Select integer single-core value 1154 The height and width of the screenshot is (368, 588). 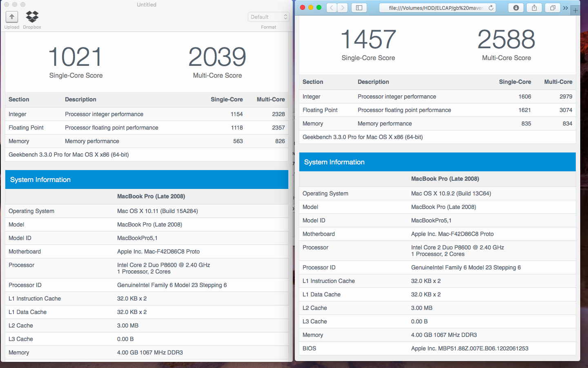pos(236,114)
